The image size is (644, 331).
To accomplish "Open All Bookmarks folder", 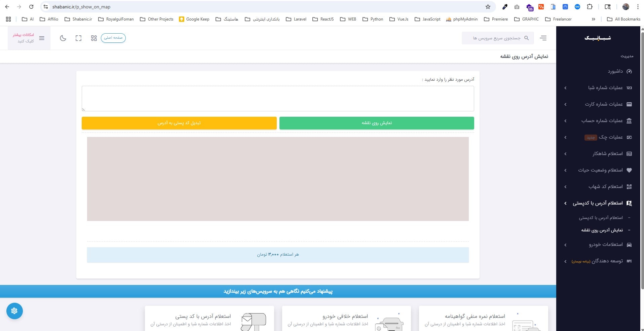I will click(624, 19).
